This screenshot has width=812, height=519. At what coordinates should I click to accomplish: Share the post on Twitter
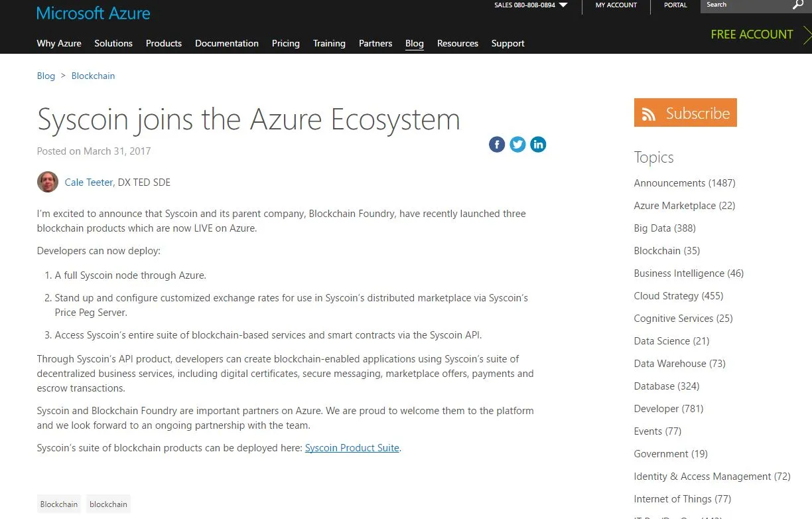coord(517,144)
